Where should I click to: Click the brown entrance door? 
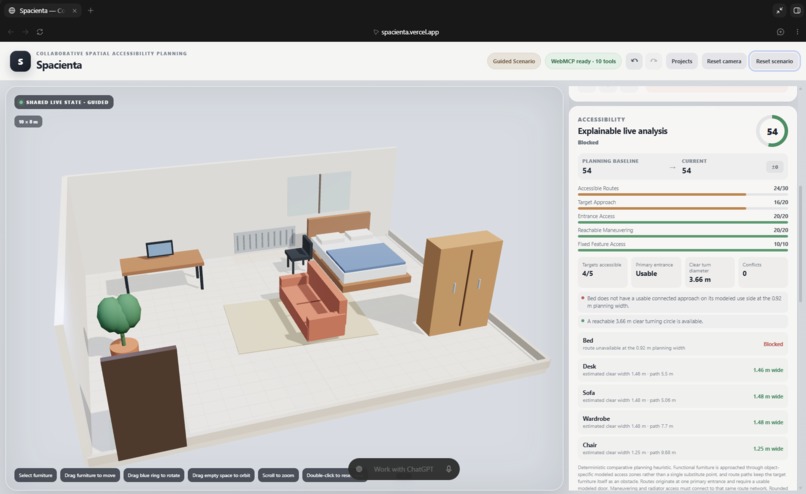[x=143, y=402]
